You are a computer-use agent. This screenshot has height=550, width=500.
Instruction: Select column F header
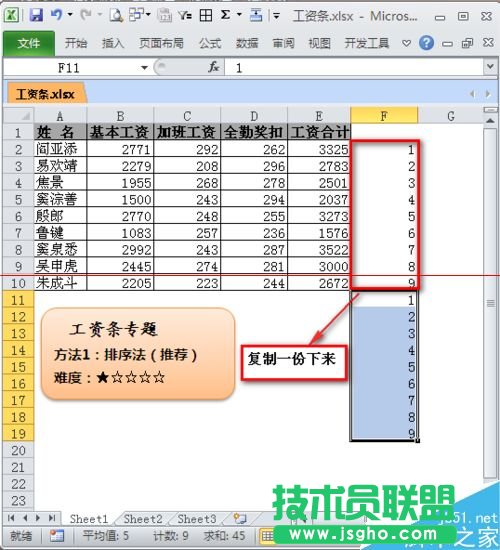(384, 116)
